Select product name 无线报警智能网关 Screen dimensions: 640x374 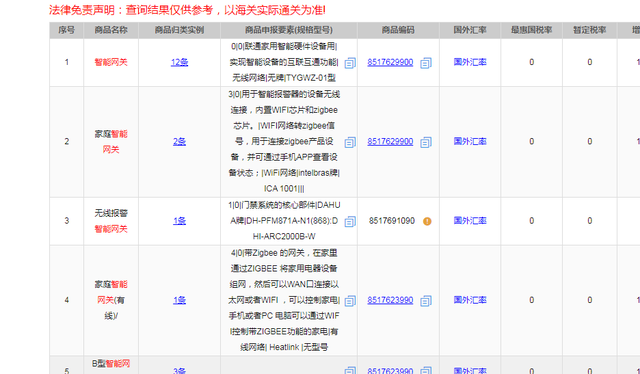[x=111, y=221]
